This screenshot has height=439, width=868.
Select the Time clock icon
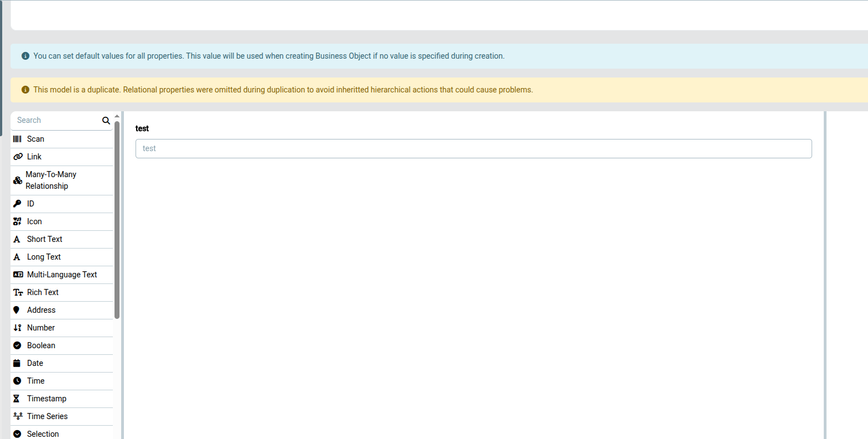coord(17,381)
